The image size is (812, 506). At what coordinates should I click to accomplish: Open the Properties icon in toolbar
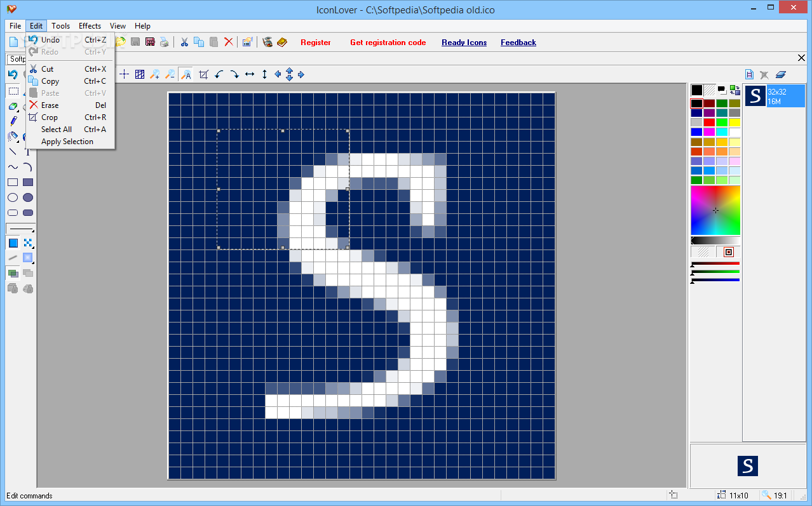coord(248,43)
